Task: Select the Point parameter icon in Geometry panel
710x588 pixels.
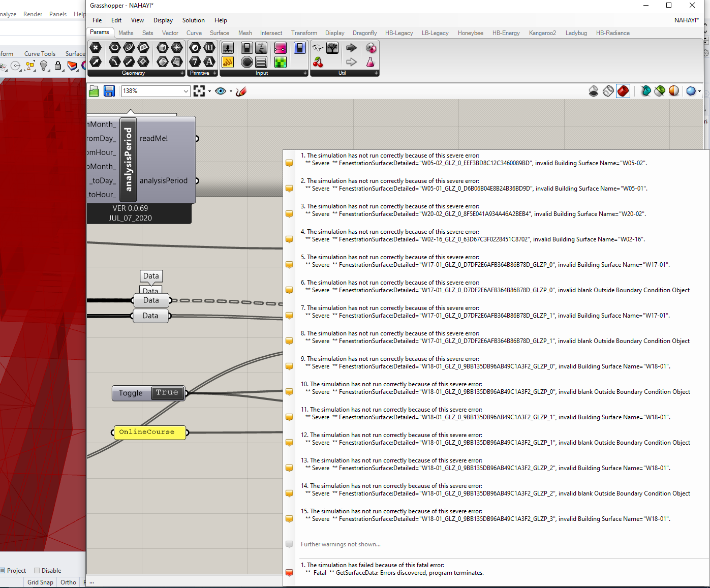Action: click(x=96, y=48)
